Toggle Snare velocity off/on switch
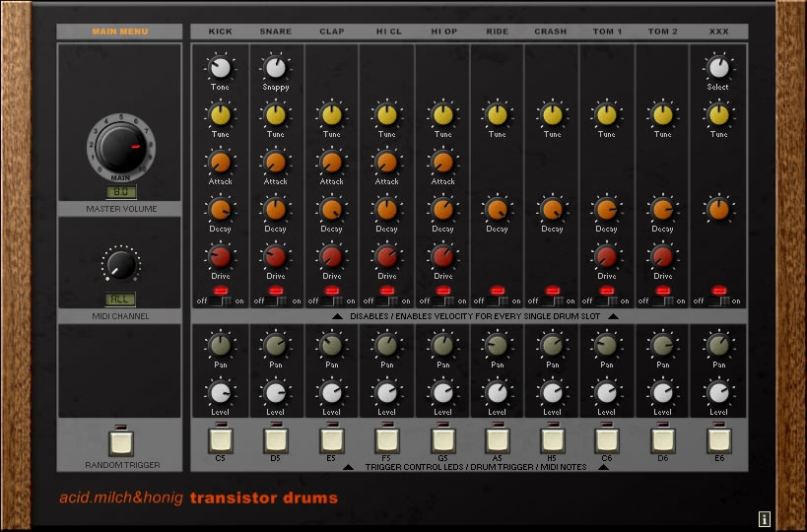Viewport: 807px width, 532px height. [277, 301]
